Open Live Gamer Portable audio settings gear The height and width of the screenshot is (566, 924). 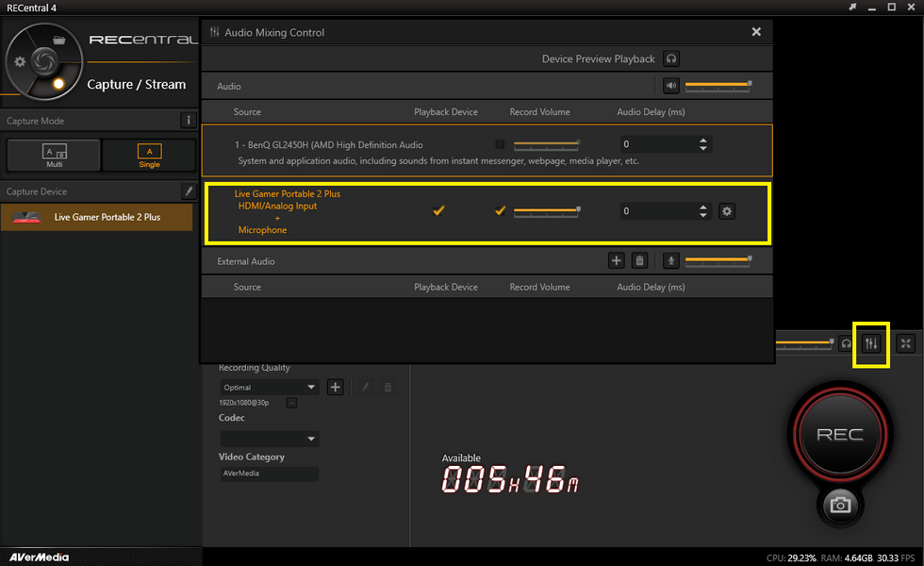[x=727, y=211]
